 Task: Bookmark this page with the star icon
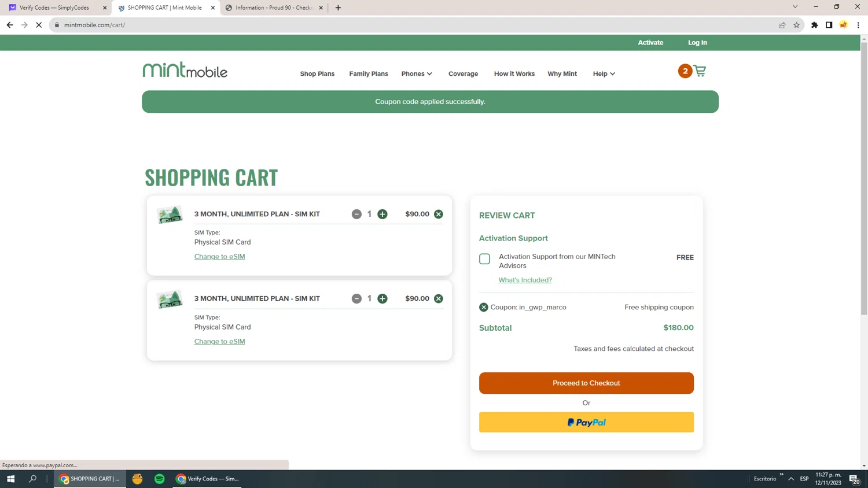coord(796,25)
